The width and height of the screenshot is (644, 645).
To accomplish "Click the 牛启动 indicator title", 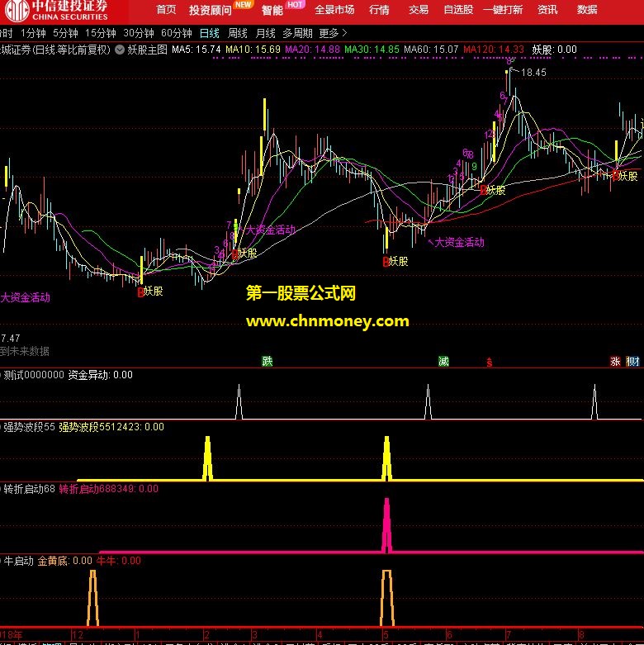I will point(18,561).
